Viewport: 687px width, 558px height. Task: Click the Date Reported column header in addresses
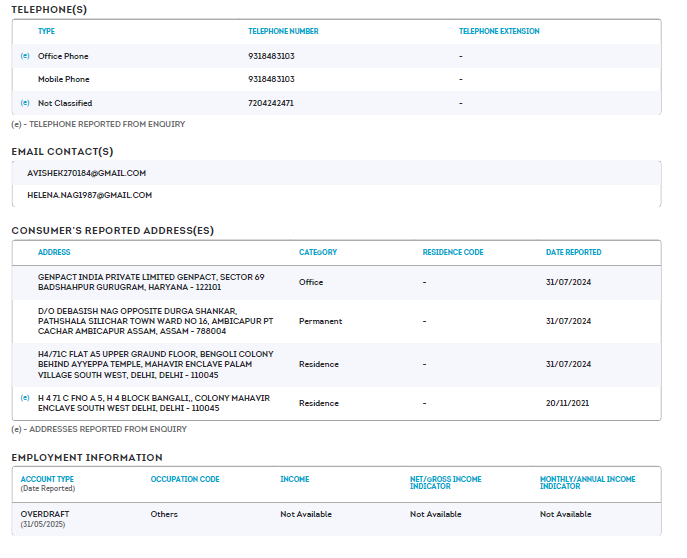tap(573, 252)
